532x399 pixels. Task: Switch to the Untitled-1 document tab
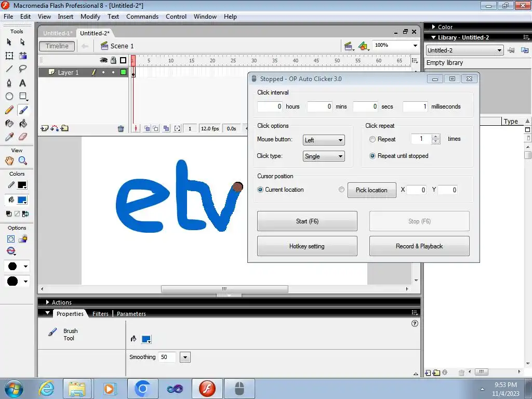coord(58,33)
